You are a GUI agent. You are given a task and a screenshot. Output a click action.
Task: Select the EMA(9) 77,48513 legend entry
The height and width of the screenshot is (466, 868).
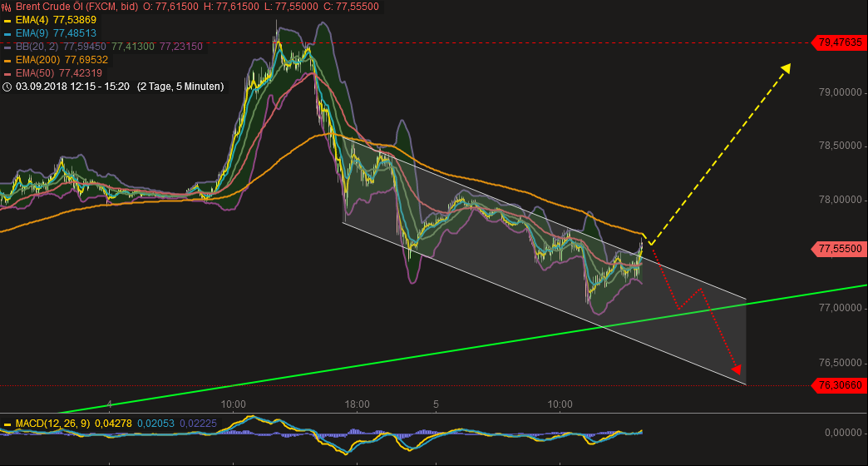[x=56, y=33]
